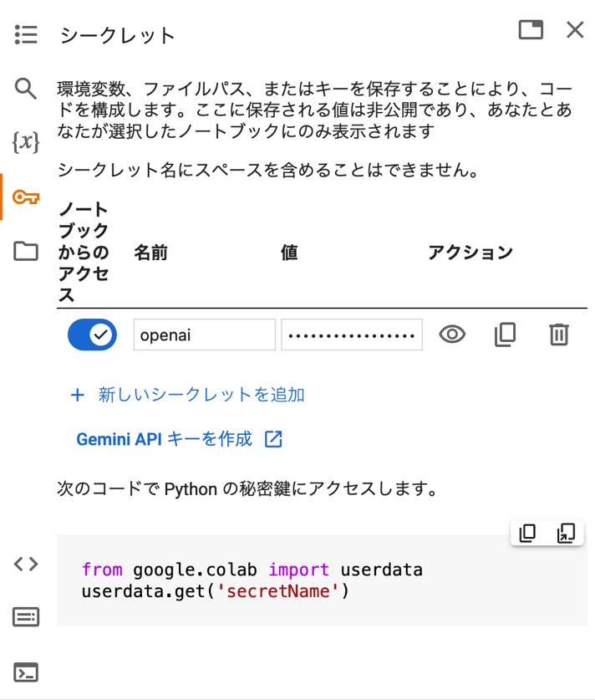The width and height of the screenshot is (595, 700).
Task: Move the secrets panel to a tab
Action: [x=531, y=30]
